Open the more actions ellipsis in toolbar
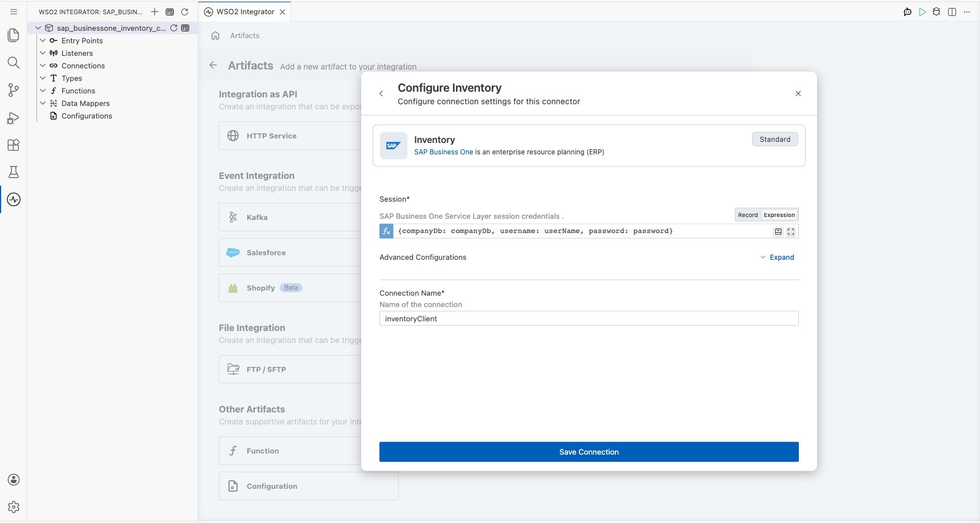 [967, 11]
